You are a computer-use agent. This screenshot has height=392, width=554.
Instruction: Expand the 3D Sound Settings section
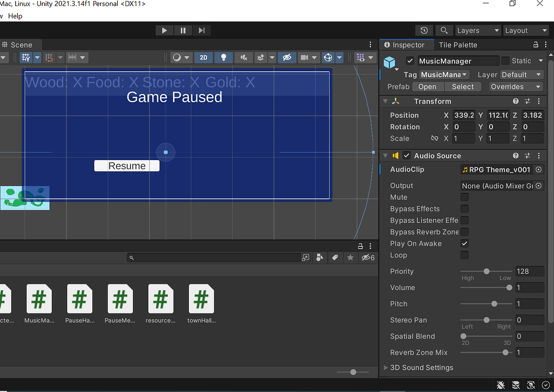tap(421, 368)
